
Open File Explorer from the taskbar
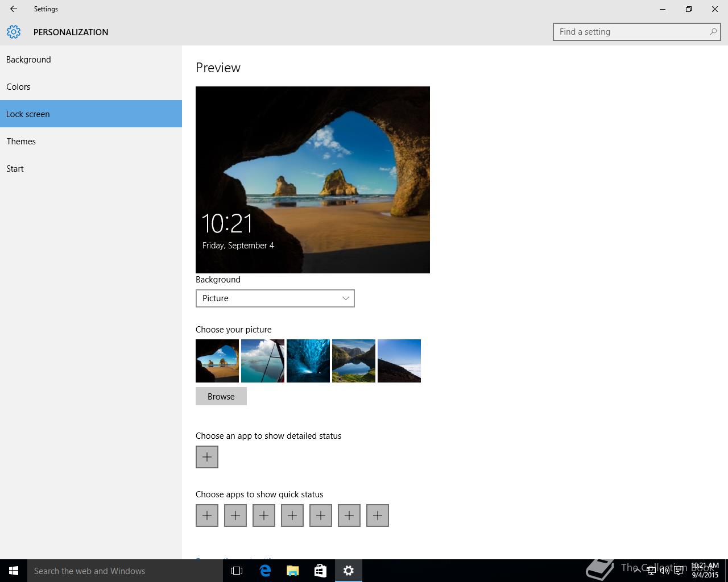pyautogui.click(x=293, y=571)
